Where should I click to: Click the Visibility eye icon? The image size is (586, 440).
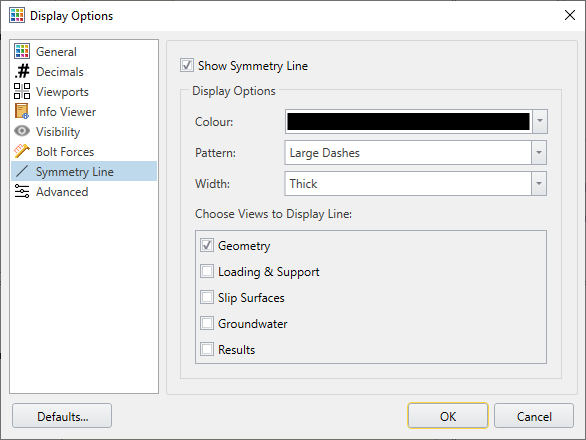click(x=22, y=131)
